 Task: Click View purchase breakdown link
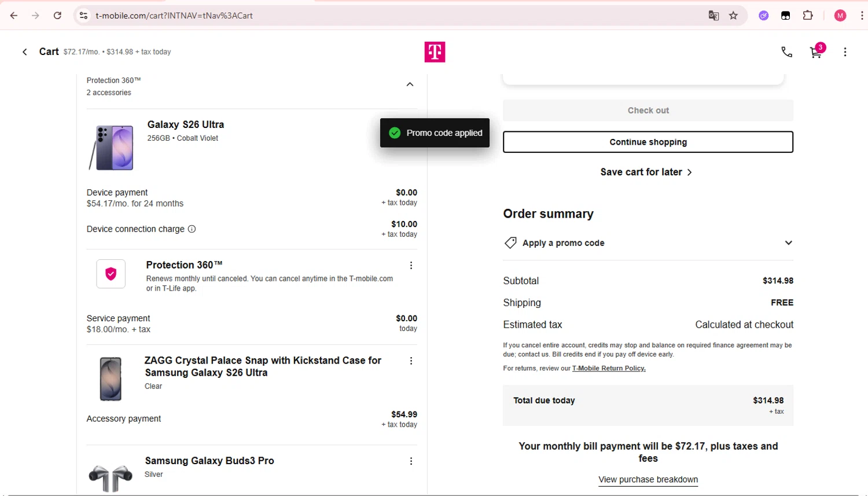tap(648, 480)
